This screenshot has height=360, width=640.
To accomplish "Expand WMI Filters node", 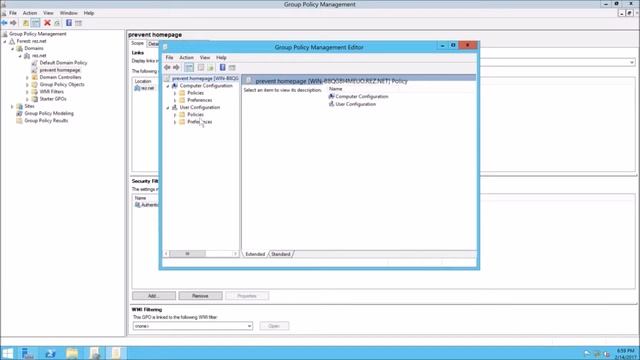I will 27,92.
